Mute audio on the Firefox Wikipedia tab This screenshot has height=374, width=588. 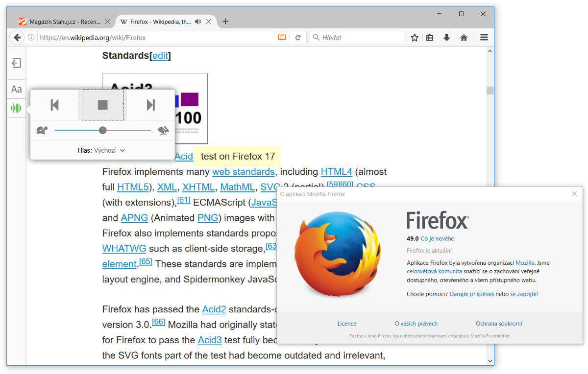(198, 22)
